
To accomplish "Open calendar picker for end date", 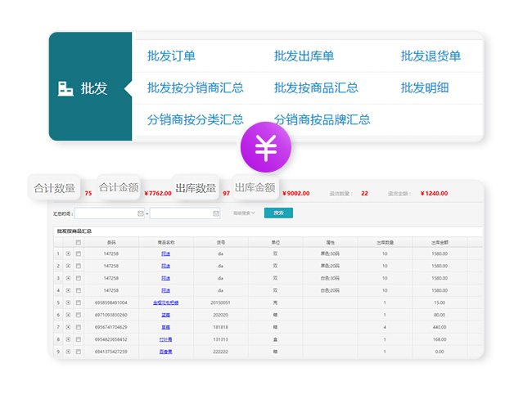I will click(216, 213).
